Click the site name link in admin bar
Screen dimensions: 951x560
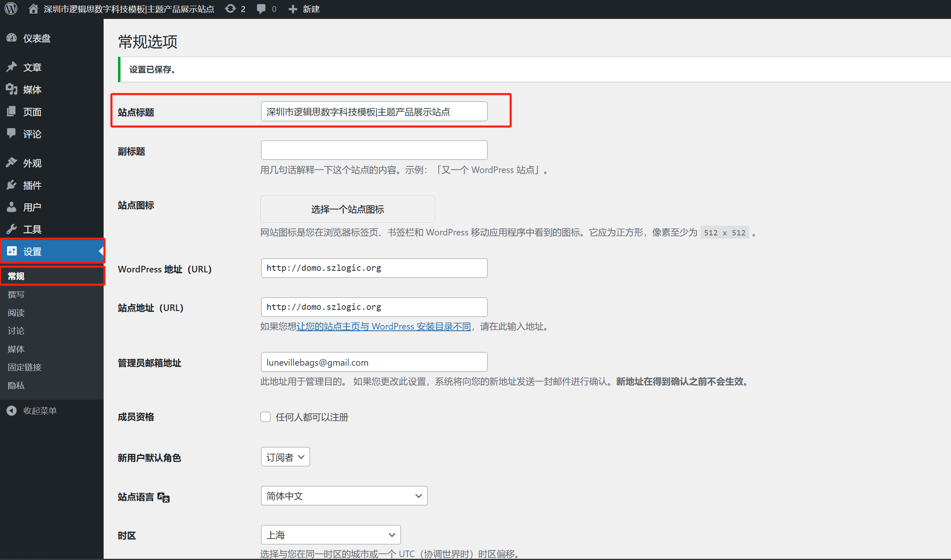pyautogui.click(x=129, y=9)
